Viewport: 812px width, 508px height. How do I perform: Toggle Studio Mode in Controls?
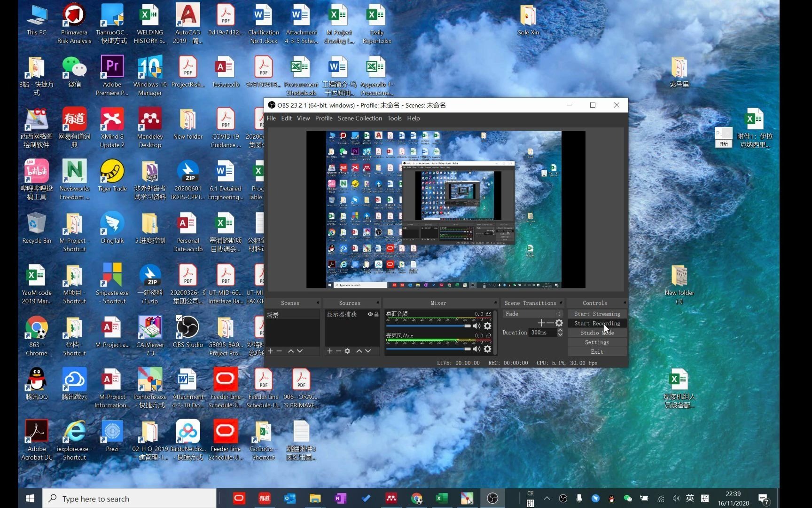click(x=597, y=333)
